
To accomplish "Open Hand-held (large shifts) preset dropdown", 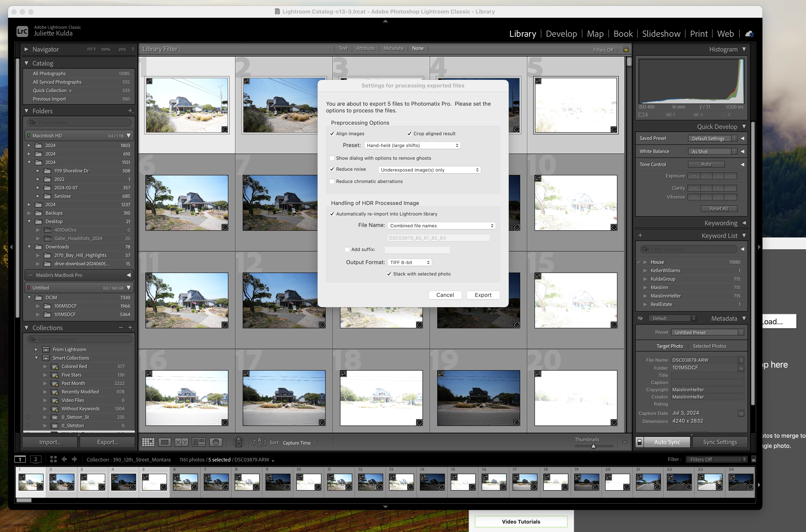I will tap(412, 145).
